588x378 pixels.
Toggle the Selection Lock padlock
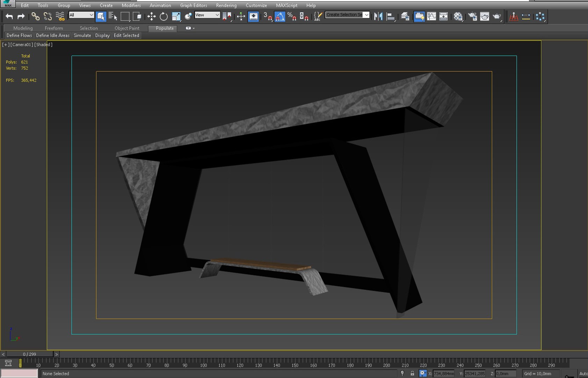pyautogui.click(x=413, y=373)
